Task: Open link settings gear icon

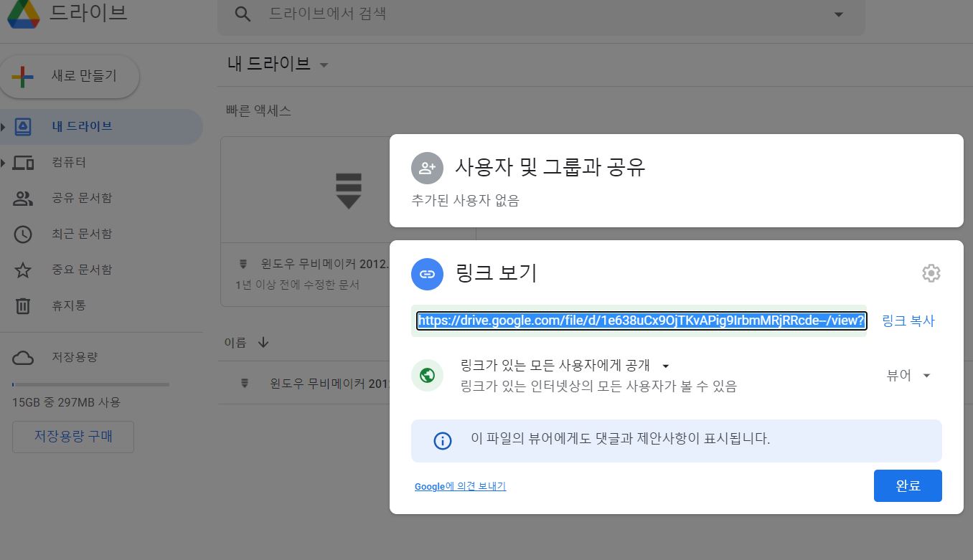Action: click(x=931, y=273)
